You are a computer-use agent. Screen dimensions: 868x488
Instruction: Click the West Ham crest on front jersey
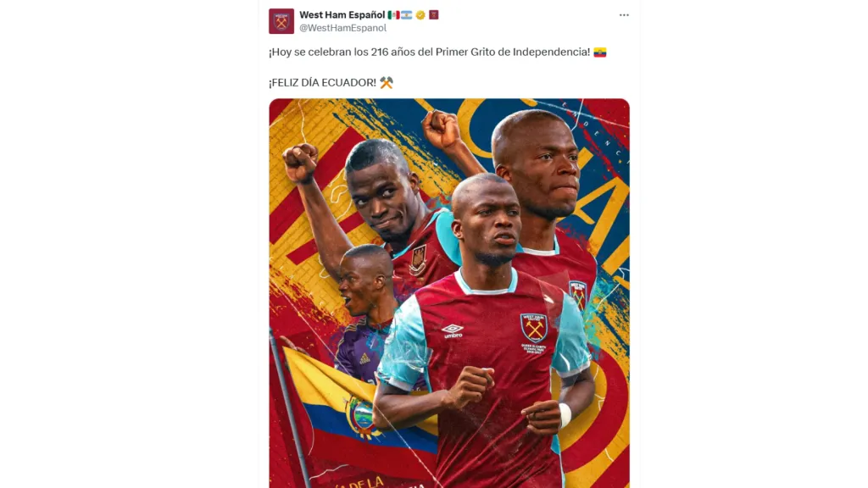(534, 328)
